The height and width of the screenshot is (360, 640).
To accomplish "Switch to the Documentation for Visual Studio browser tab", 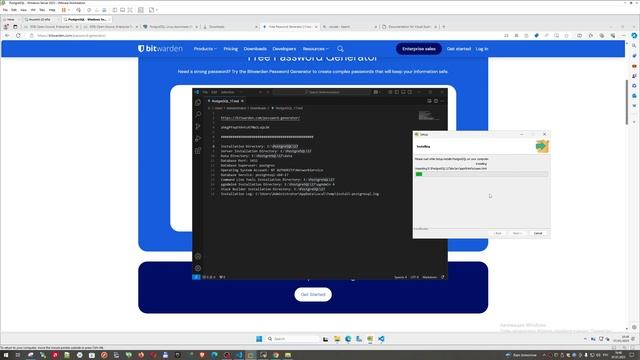I will click(x=409, y=27).
